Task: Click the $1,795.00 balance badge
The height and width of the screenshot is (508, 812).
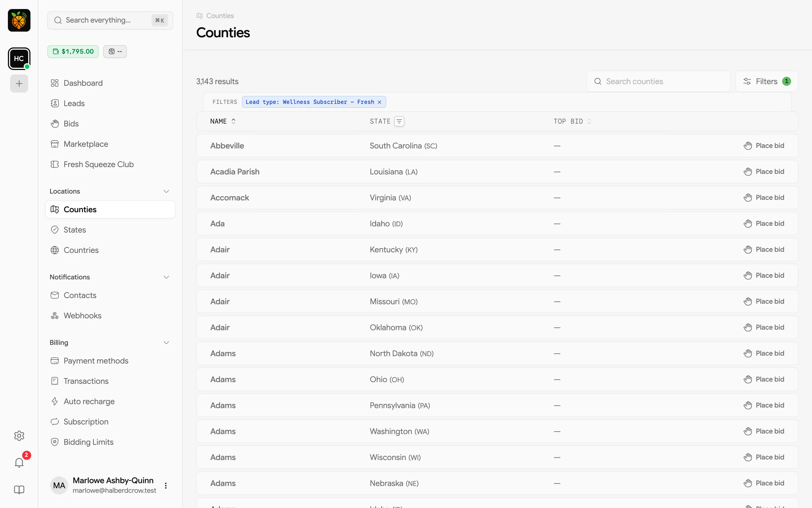Action: 73,51
